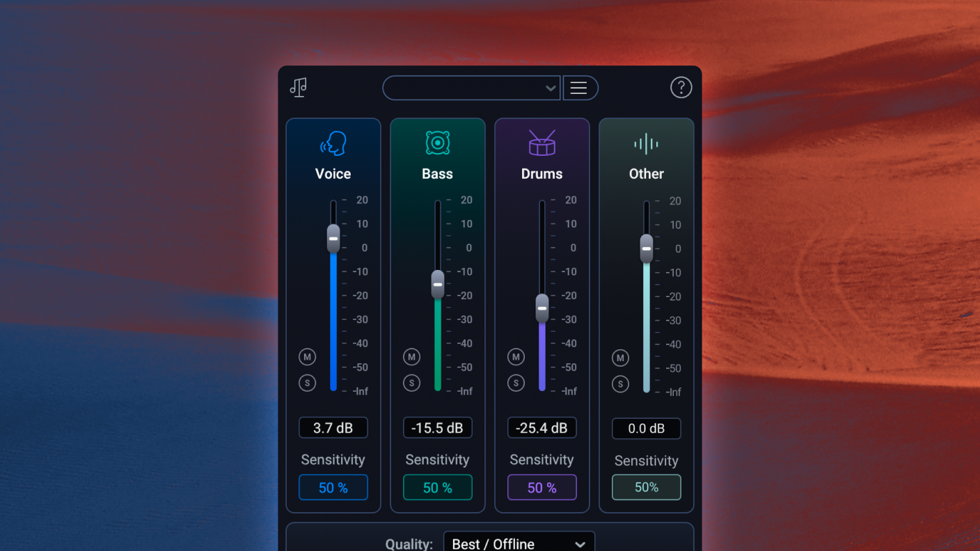Screen dimensions: 980x551
Task: Click the Drums gain fader handle
Action: coord(542,308)
